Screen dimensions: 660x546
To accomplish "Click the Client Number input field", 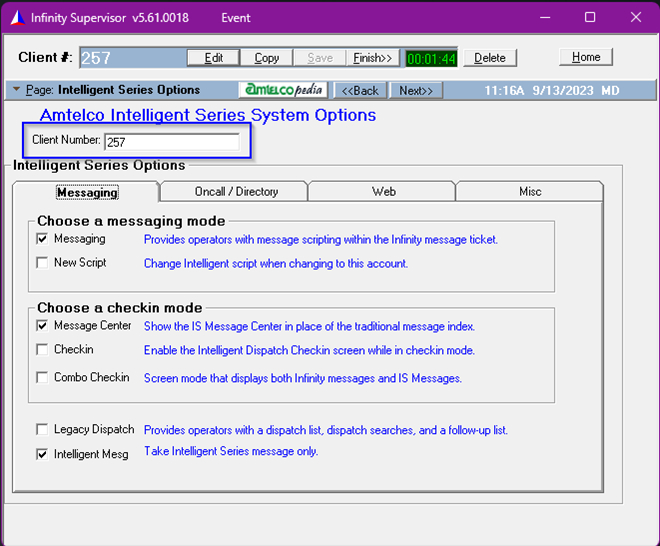I will [171, 142].
